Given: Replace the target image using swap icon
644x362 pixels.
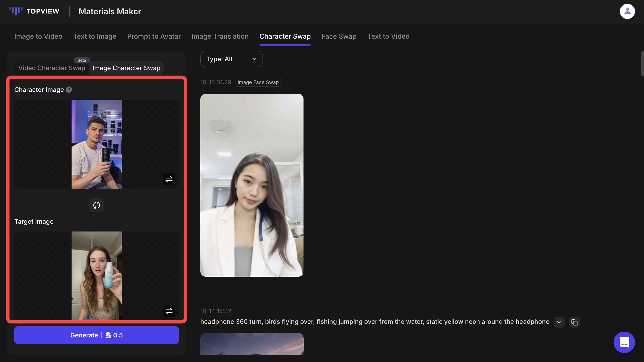Looking at the screenshot, I should point(169,311).
